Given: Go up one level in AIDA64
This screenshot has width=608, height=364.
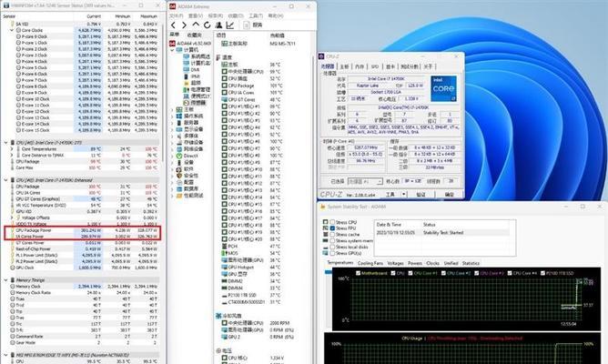Looking at the screenshot, I should coord(196,25).
